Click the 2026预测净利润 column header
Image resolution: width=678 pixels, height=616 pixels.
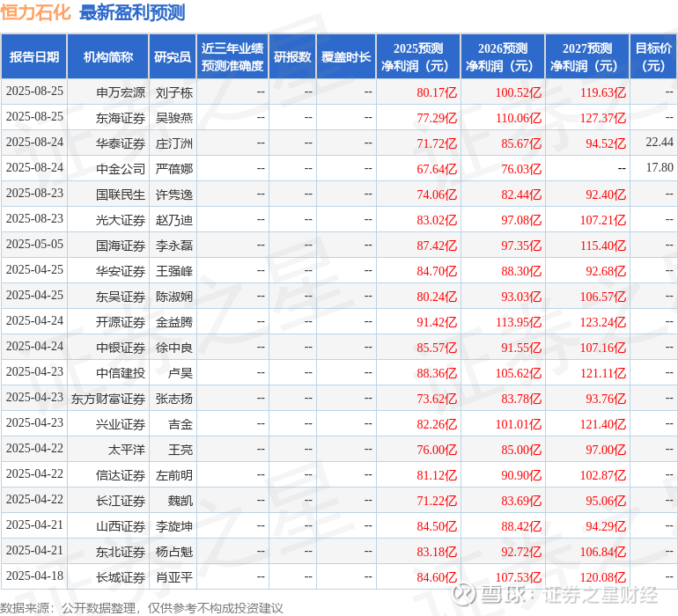[x=503, y=56]
